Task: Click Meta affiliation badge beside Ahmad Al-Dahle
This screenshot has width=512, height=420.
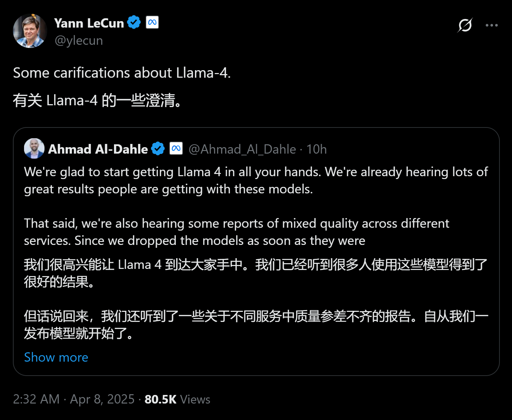Action: click(x=176, y=148)
